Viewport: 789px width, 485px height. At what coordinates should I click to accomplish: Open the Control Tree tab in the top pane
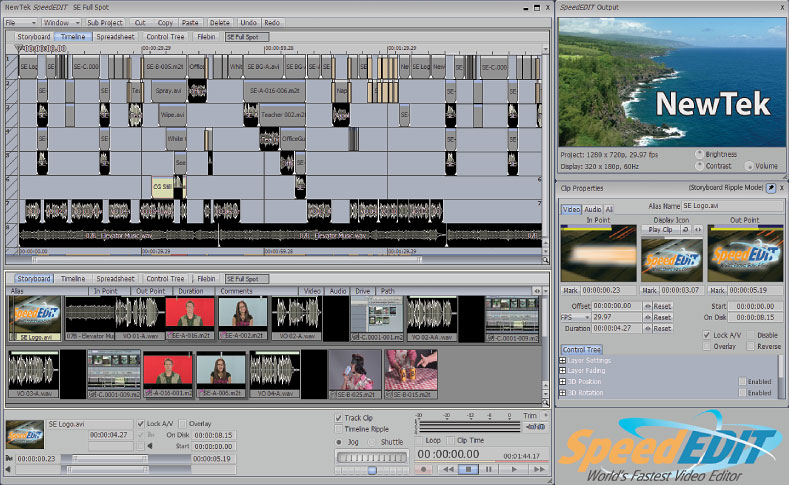[x=165, y=37]
